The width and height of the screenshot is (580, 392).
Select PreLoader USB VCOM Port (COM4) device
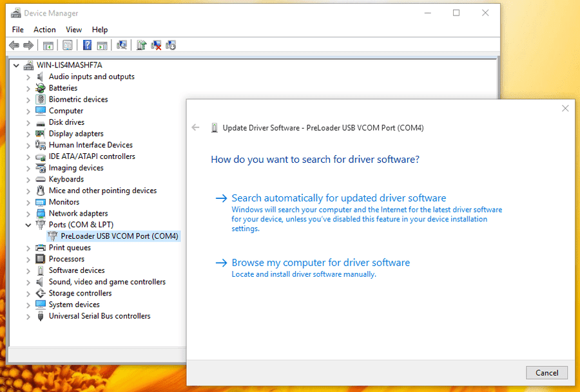119,236
